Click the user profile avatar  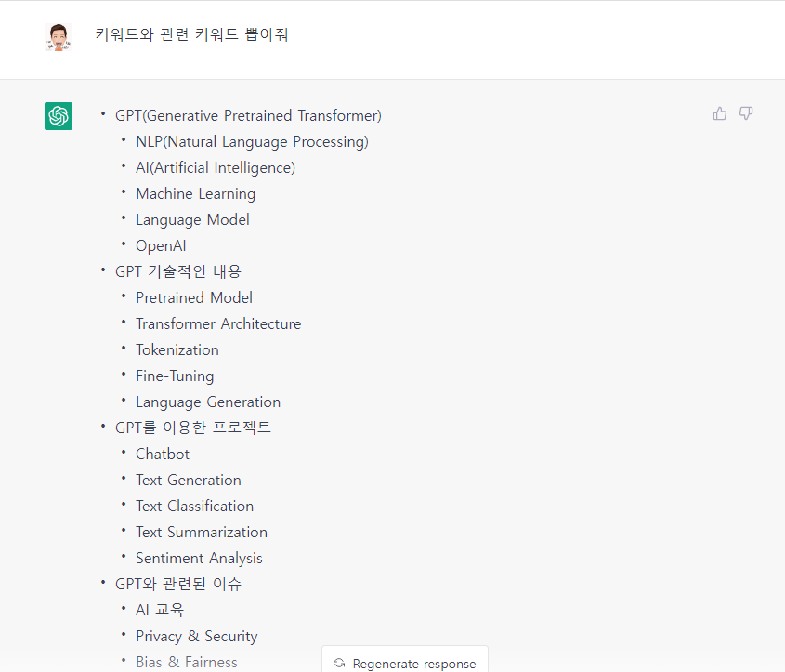59,37
